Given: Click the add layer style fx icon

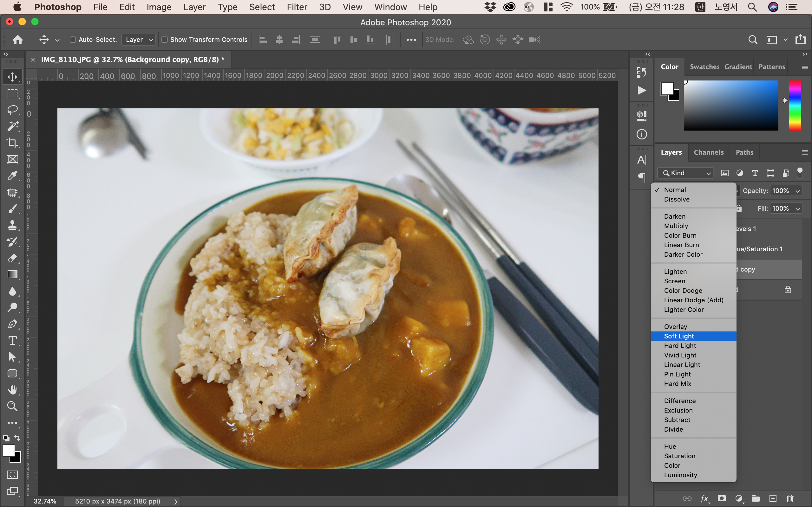Looking at the screenshot, I should [704, 499].
